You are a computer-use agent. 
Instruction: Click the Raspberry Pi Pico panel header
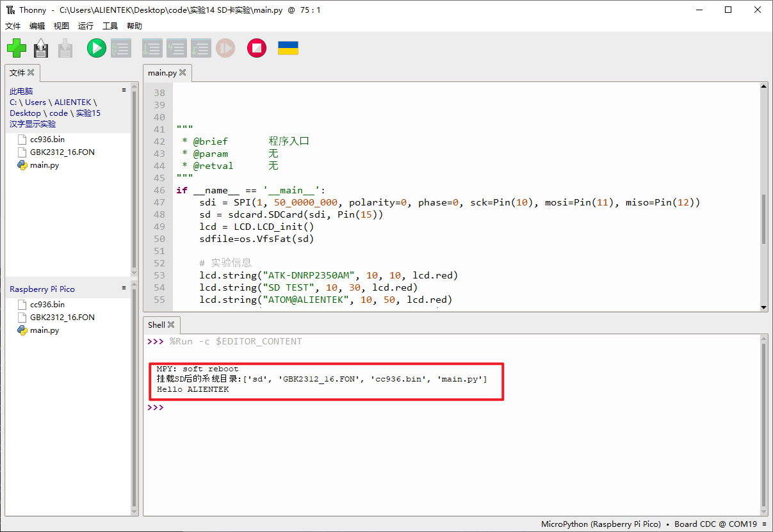pos(42,289)
